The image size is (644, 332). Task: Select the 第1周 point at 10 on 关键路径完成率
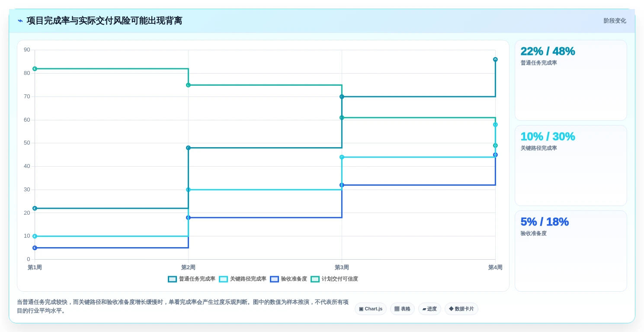[35, 236]
